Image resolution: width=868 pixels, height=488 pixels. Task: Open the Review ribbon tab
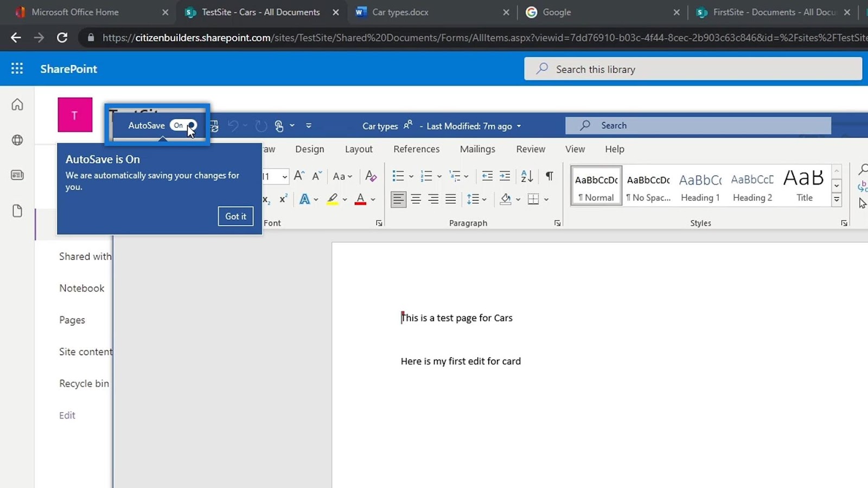(x=531, y=149)
